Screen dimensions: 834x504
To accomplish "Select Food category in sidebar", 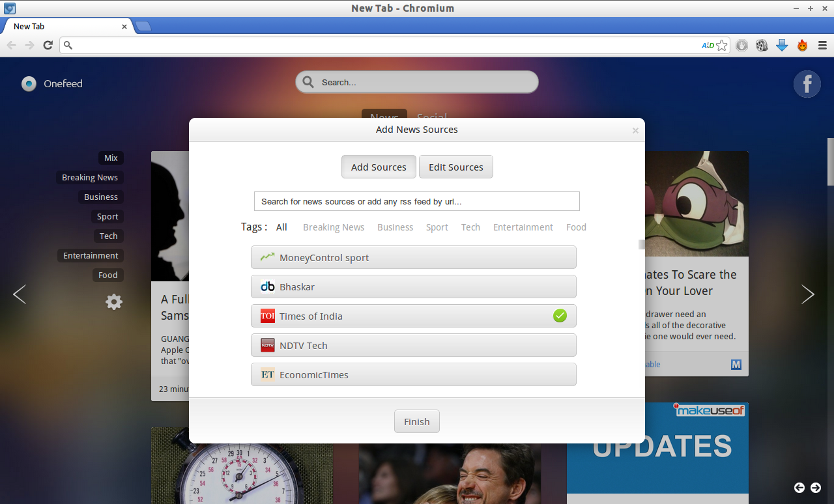I will (x=108, y=275).
